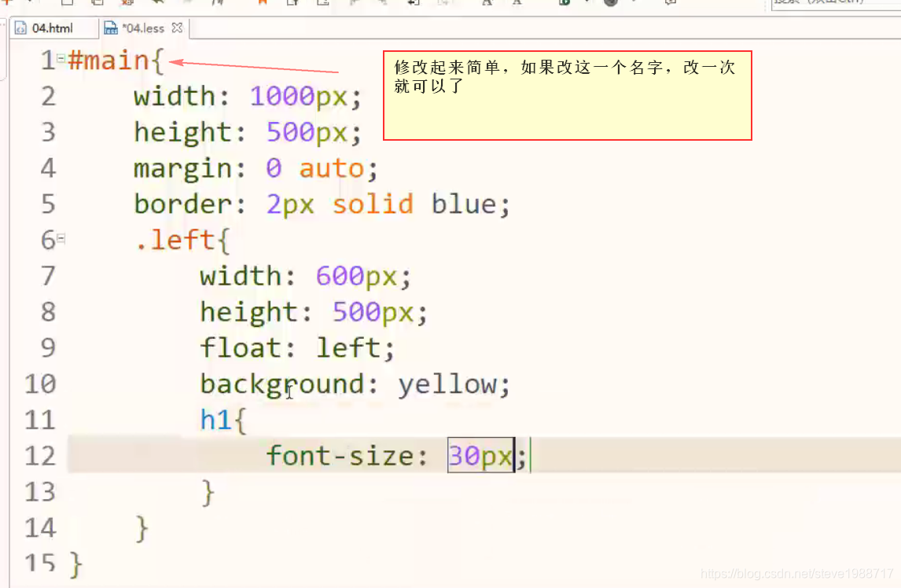Click the yellow color value

(447, 384)
